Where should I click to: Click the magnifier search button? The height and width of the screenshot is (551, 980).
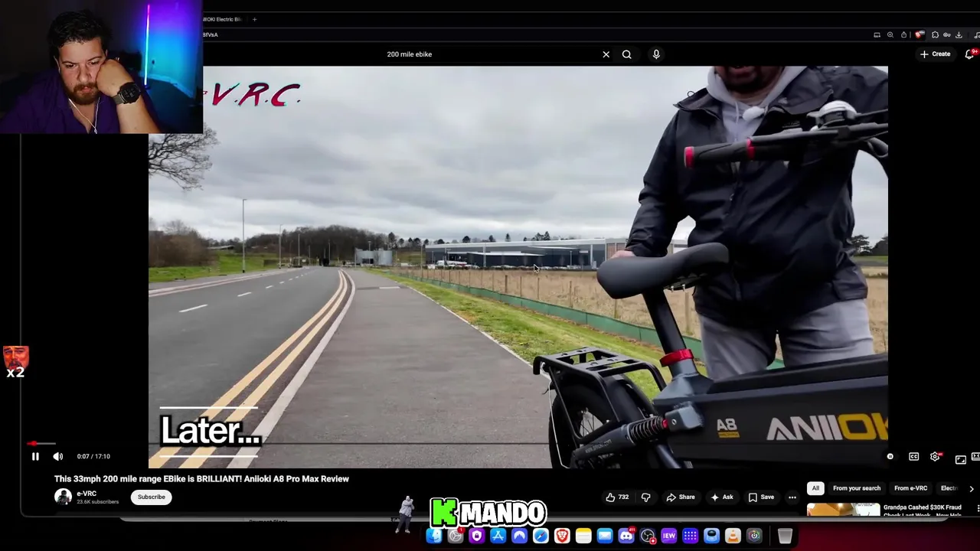(627, 54)
